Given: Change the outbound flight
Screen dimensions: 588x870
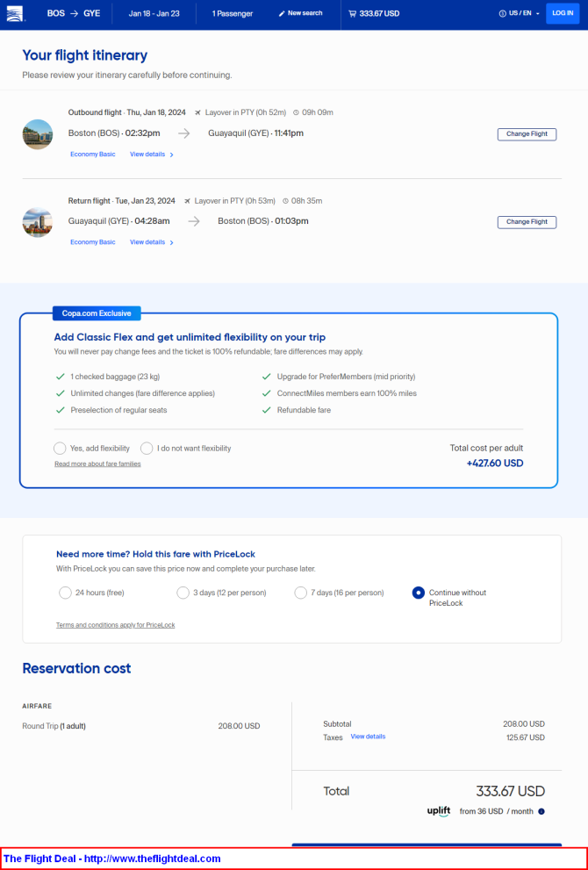Looking at the screenshot, I should [x=527, y=134].
